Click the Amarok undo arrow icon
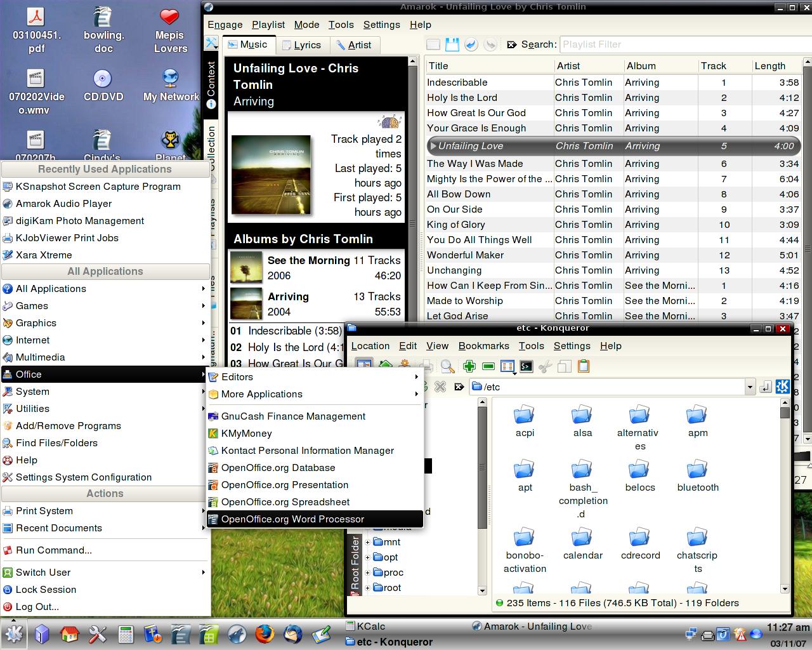 [x=471, y=44]
